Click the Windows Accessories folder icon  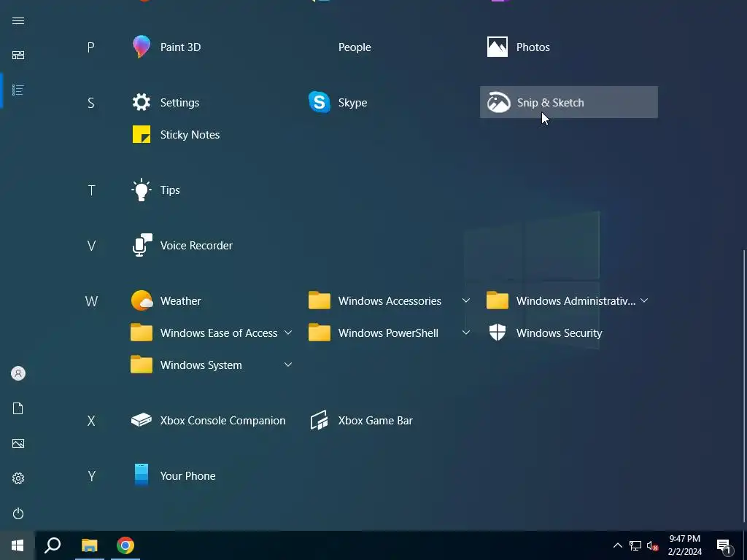coord(320,300)
